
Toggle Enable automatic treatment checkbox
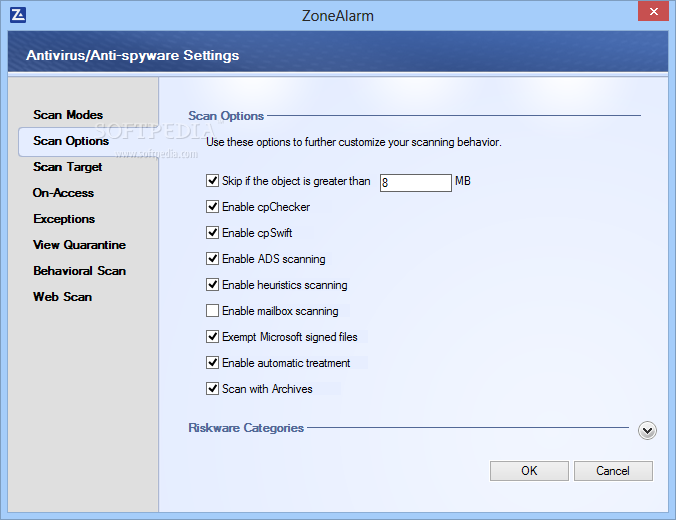[212, 363]
